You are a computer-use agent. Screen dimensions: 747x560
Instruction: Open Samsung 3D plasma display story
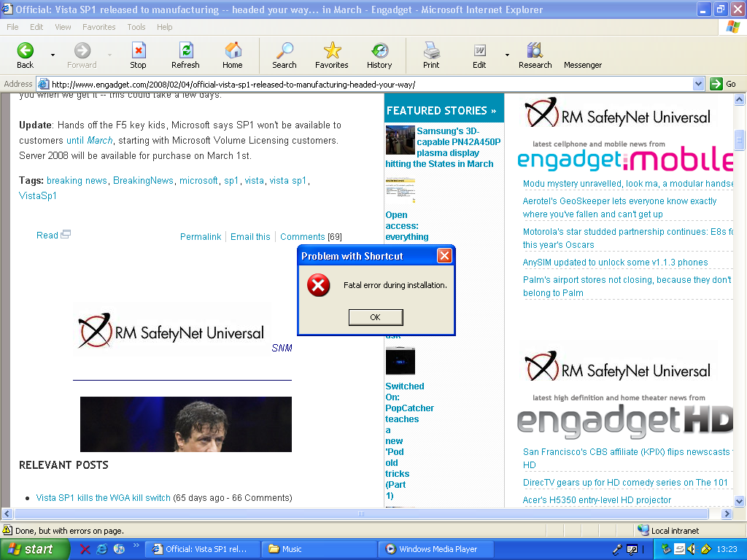[443, 147]
